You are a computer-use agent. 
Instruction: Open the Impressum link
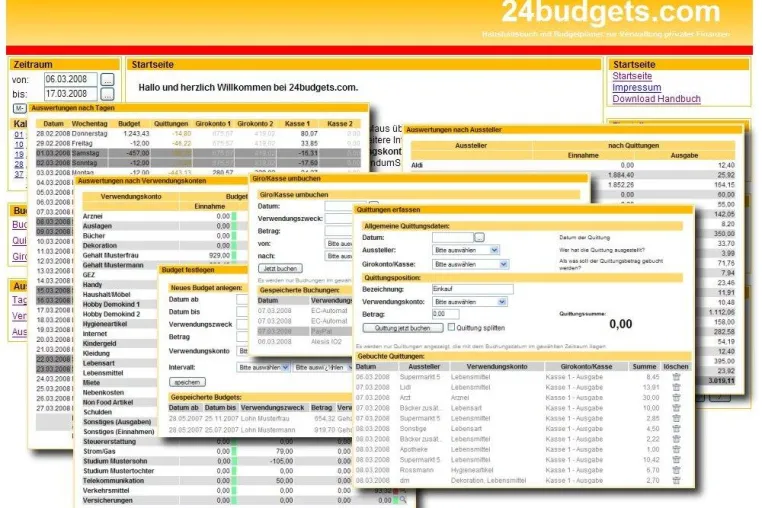tap(637, 88)
